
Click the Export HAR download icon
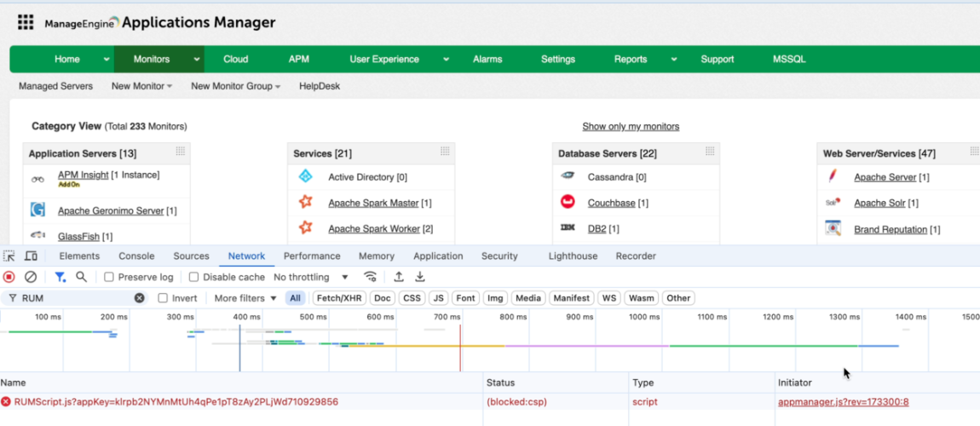(420, 277)
